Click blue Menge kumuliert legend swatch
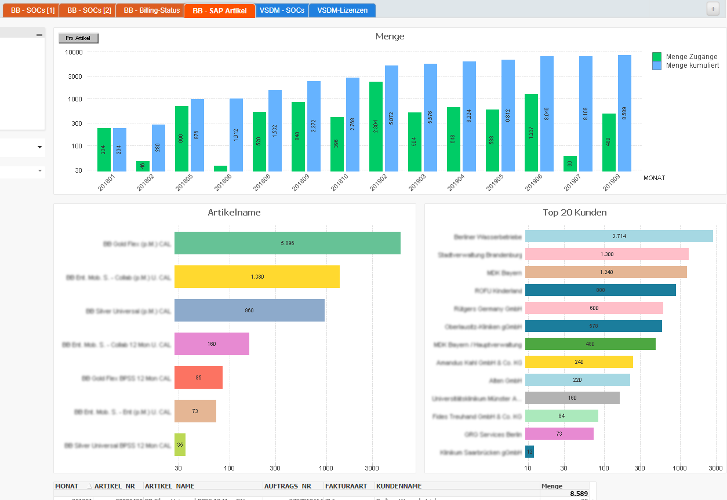Image resolution: width=727 pixels, height=500 pixels. pos(657,66)
